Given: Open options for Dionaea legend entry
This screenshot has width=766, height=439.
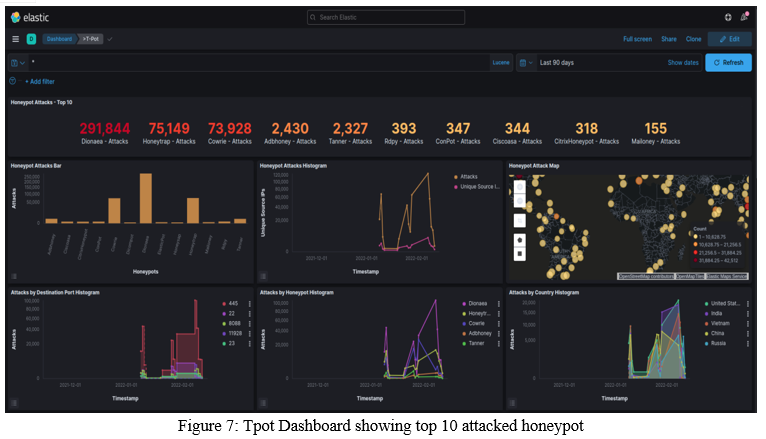Looking at the screenshot, I should [499, 304].
